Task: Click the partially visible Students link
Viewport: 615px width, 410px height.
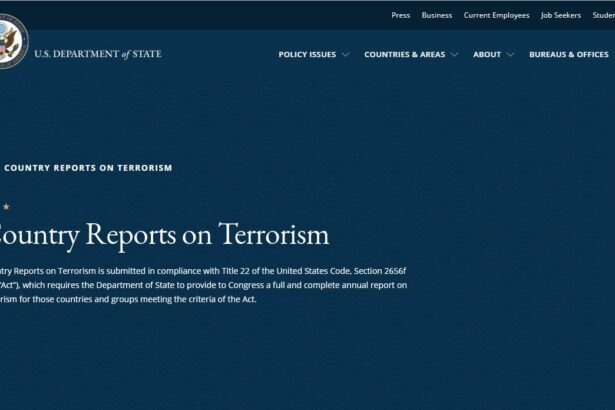Action: [603, 15]
